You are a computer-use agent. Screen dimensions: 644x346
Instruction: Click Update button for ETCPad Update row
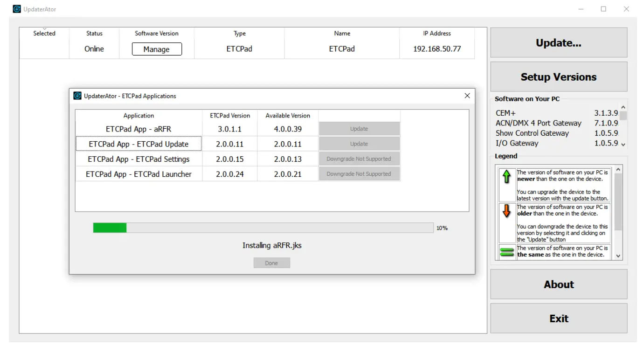tap(359, 144)
